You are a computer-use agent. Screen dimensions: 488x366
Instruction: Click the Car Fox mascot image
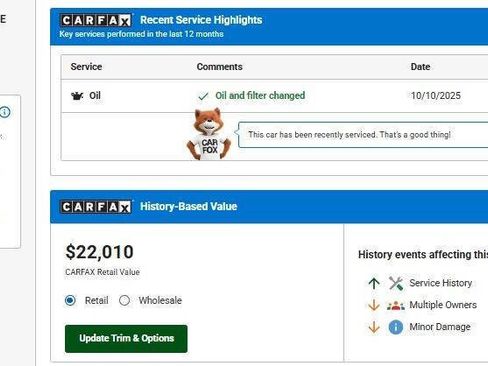tap(209, 134)
